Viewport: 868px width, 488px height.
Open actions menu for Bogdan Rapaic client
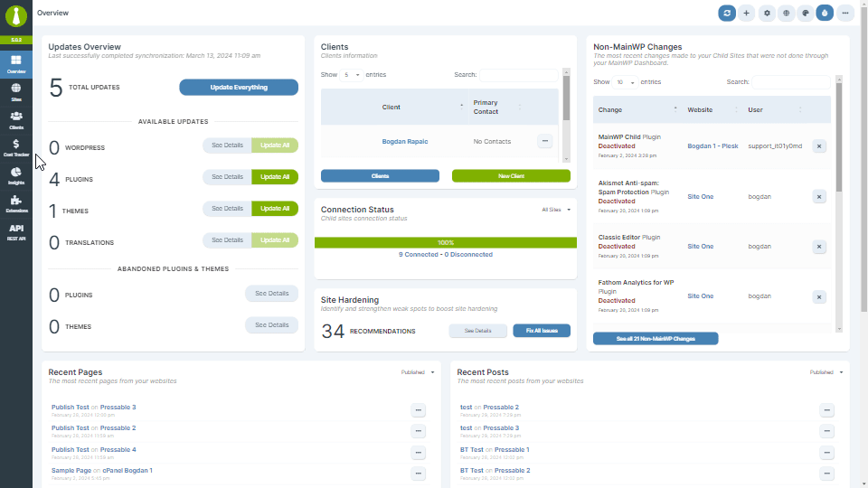click(x=544, y=141)
